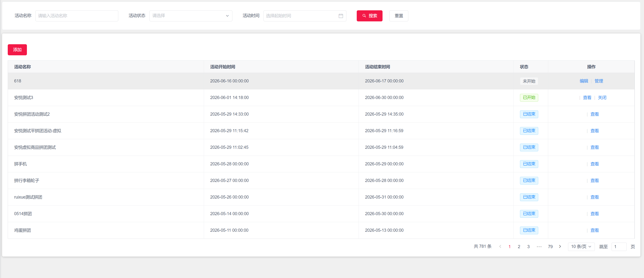Viewport: 644px width, 278px height.
Task: Click the red 搜索 search button
Action: click(x=369, y=16)
